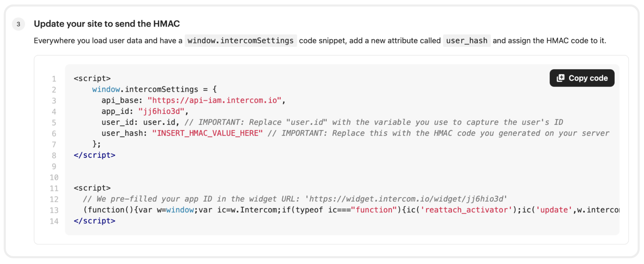Click the user_id: user.id code on line 5
The image size is (644, 264).
point(140,122)
